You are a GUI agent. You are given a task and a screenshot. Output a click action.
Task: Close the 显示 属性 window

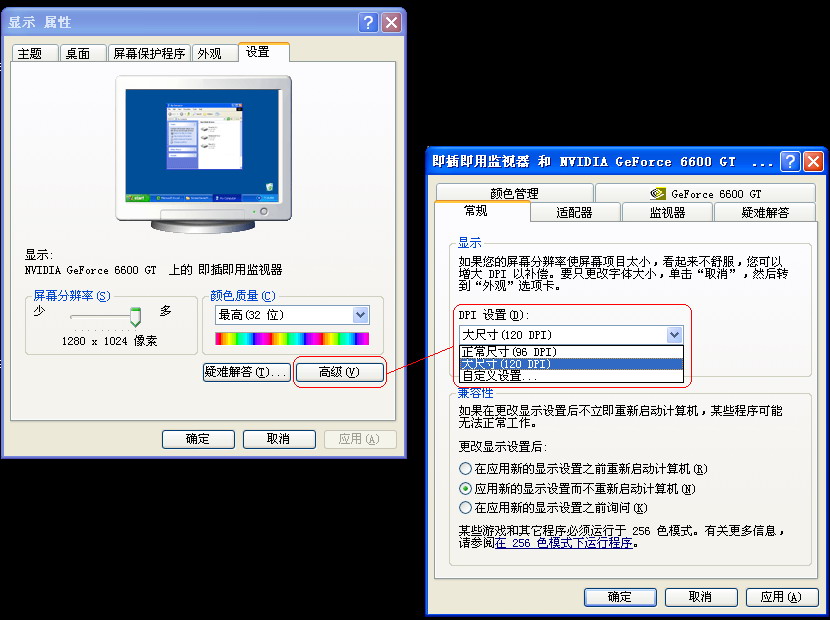click(392, 22)
